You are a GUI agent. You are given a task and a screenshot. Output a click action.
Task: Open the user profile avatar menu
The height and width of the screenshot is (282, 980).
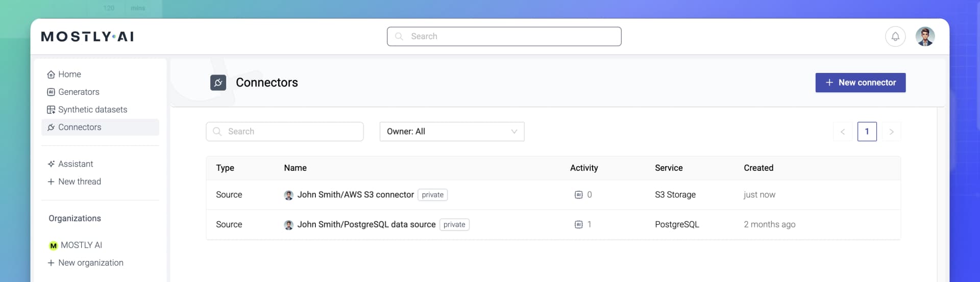tap(924, 37)
